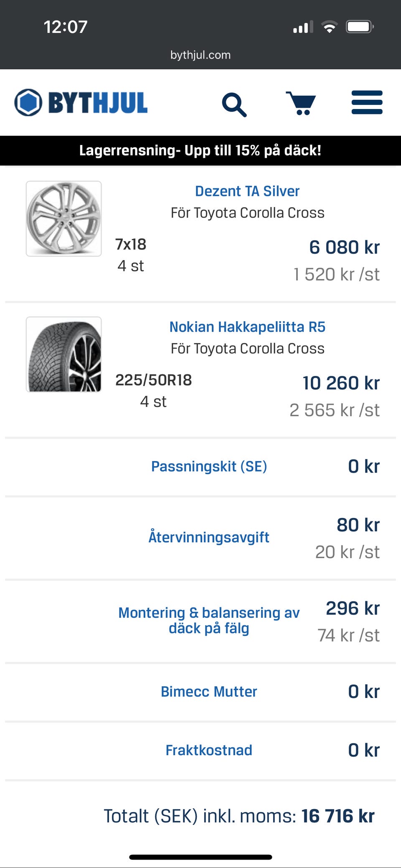Screen dimensions: 401x868
Task: Tap the cellular signal bars icon
Action: coord(303,28)
